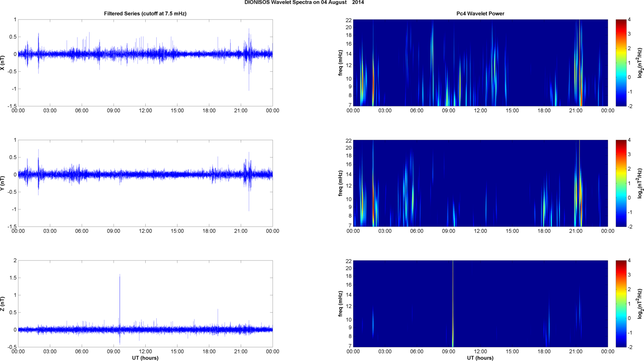Click the Z component wavelet power spectrogram
This screenshot has height=361, width=644.
pyautogui.click(x=480, y=304)
